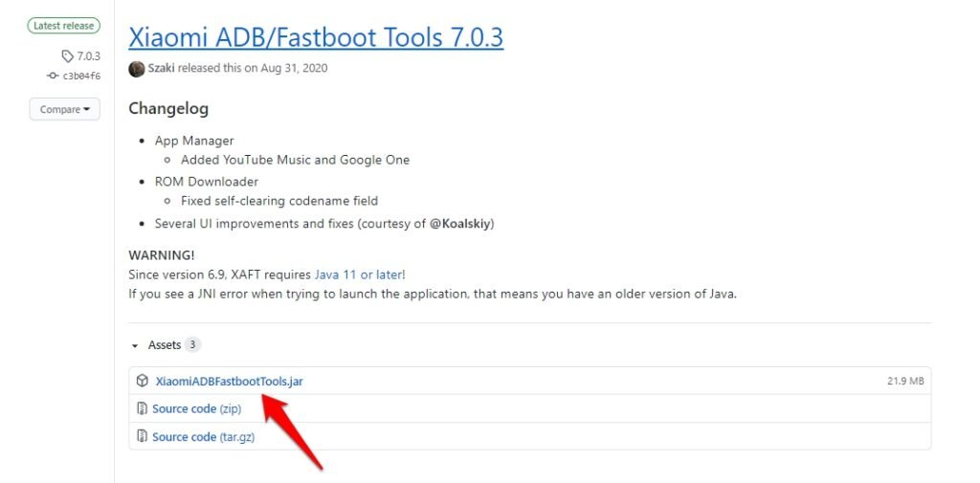Open the Compare dropdown
Screen dimensions: 980x483
coord(64,109)
